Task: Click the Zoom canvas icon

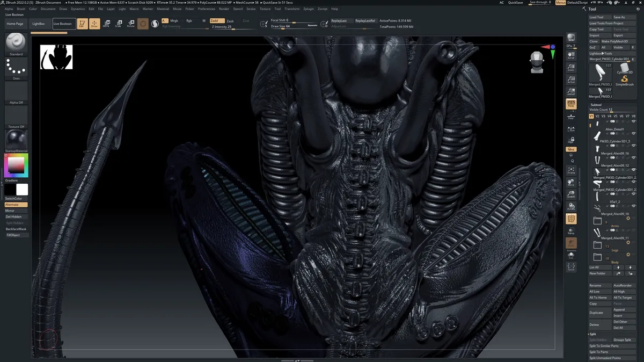Action: pyautogui.click(x=571, y=67)
